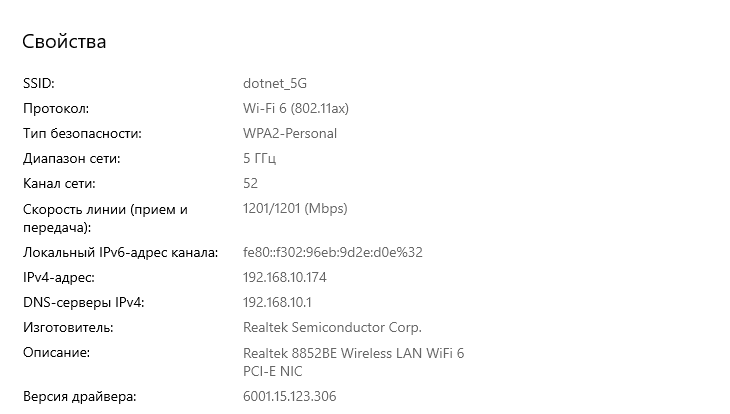Select the 5 ГГц network band value
This screenshot has height=414, width=730.
pyautogui.click(x=259, y=158)
